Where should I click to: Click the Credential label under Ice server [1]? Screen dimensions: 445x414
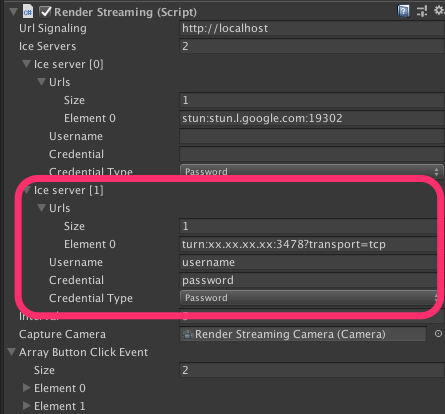coord(76,280)
